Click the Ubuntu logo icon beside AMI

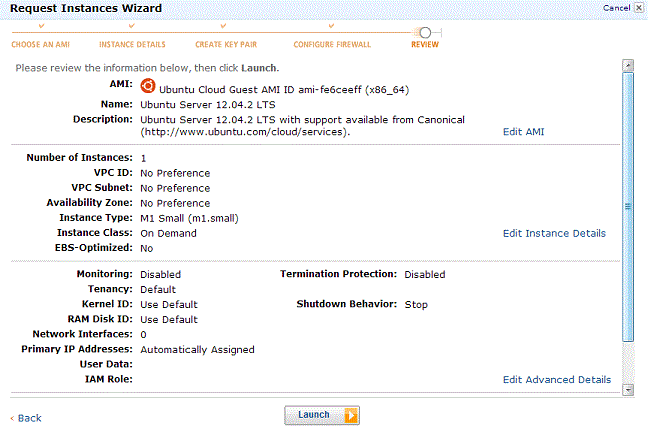(x=148, y=86)
